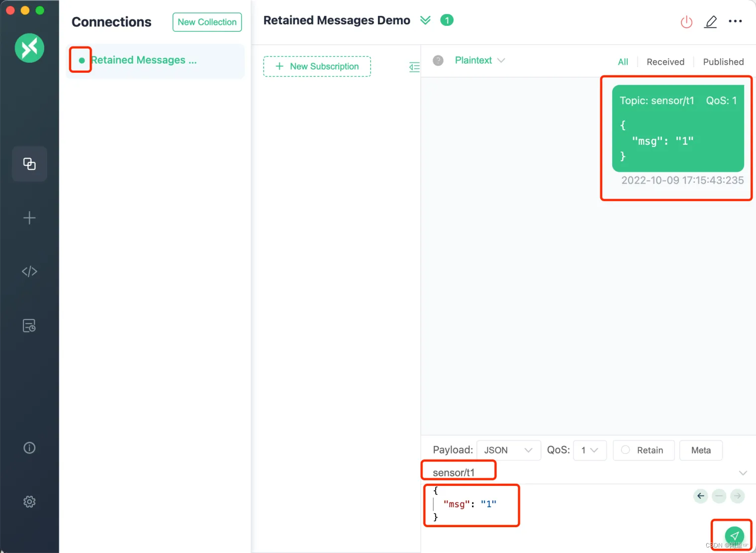The height and width of the screenshot is (553, 756).
Task: Open the Plaintext format dropdown
Action: click(x=479, y=60)
